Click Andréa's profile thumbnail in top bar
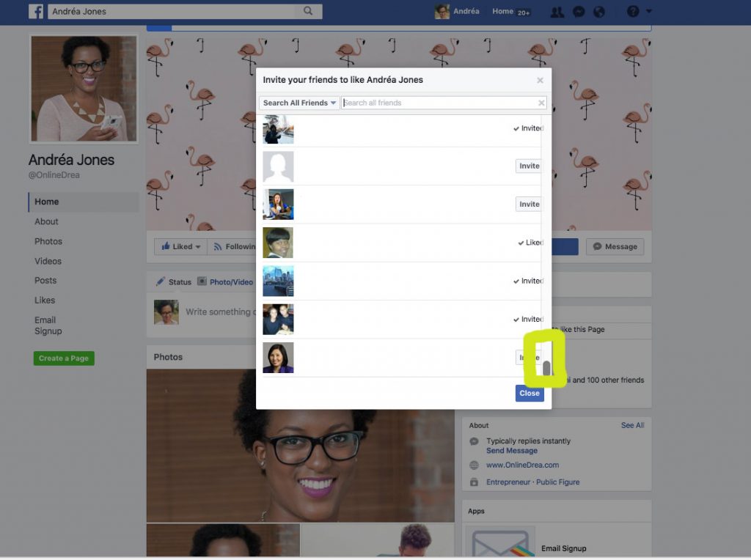This screenshot has height=560, width=751. tap(441, 11)
